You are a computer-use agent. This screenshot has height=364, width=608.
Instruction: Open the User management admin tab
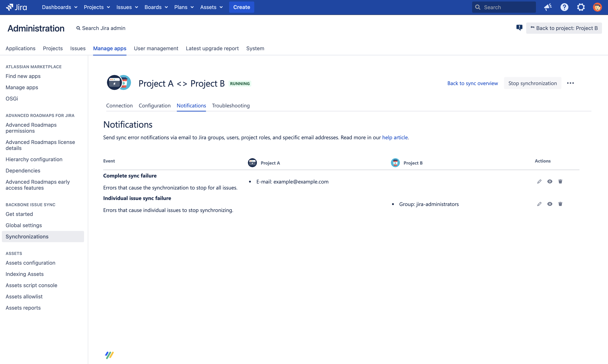156,48
